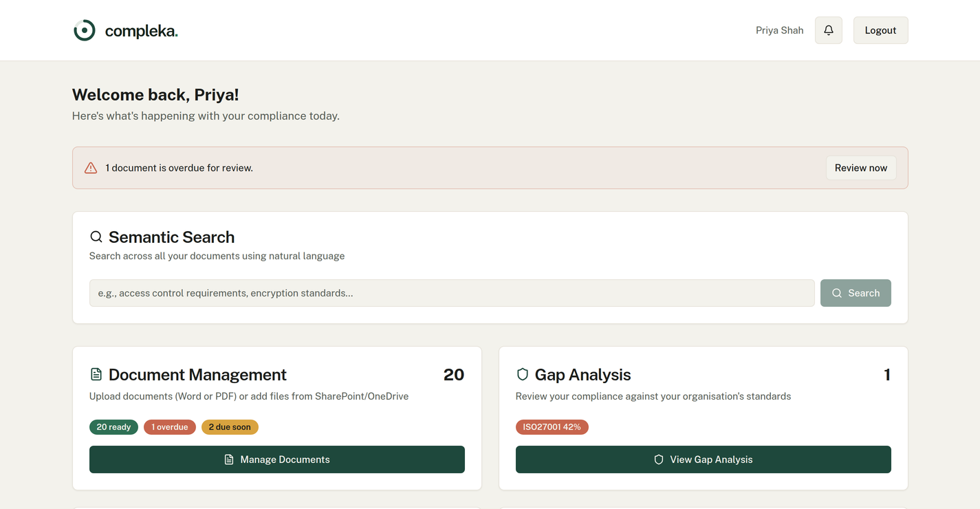
Task: Click the "Welcome back, Priya!" heading
Action: pyautogui.click(x=155, y=95)
